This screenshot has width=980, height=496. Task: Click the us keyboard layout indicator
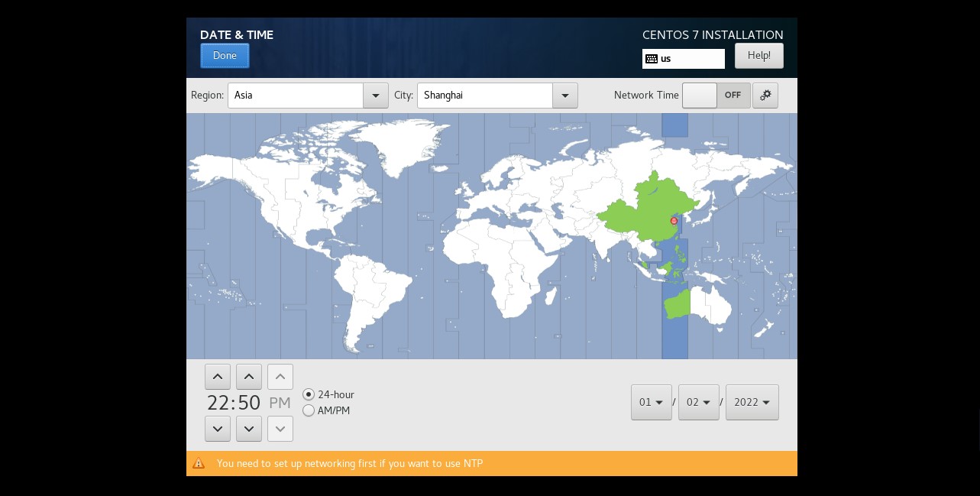coord(684,59)
